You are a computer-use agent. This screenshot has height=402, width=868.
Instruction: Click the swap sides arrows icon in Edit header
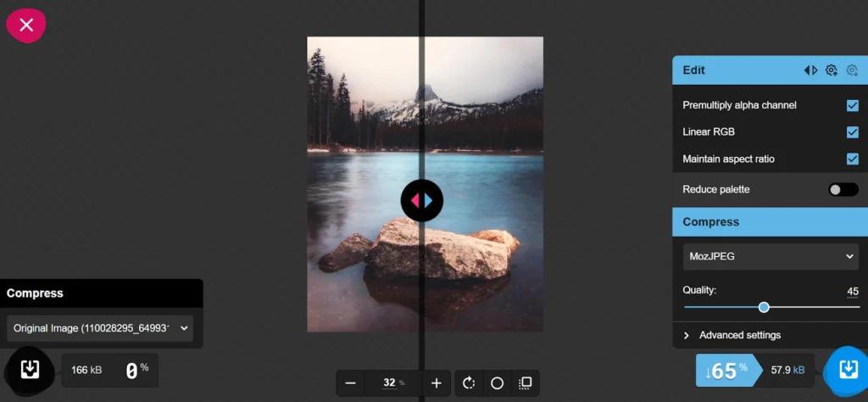[x=810, y=70]
